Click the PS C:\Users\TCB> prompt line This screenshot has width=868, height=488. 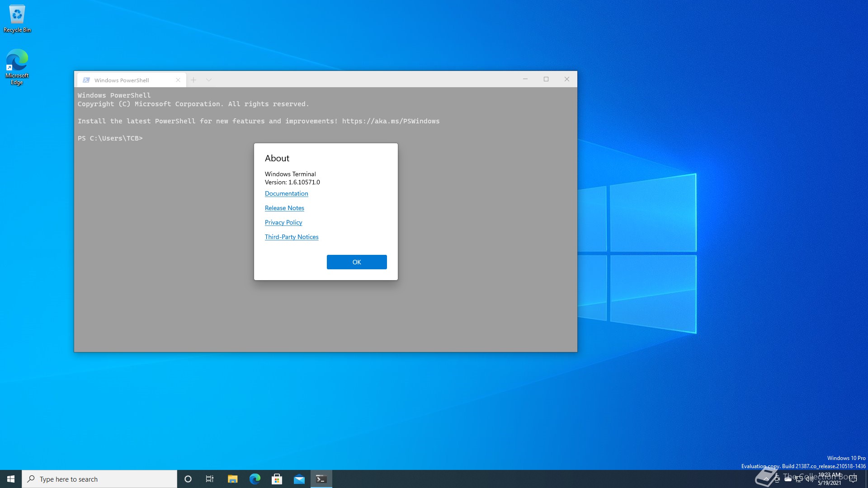point(110,138)
